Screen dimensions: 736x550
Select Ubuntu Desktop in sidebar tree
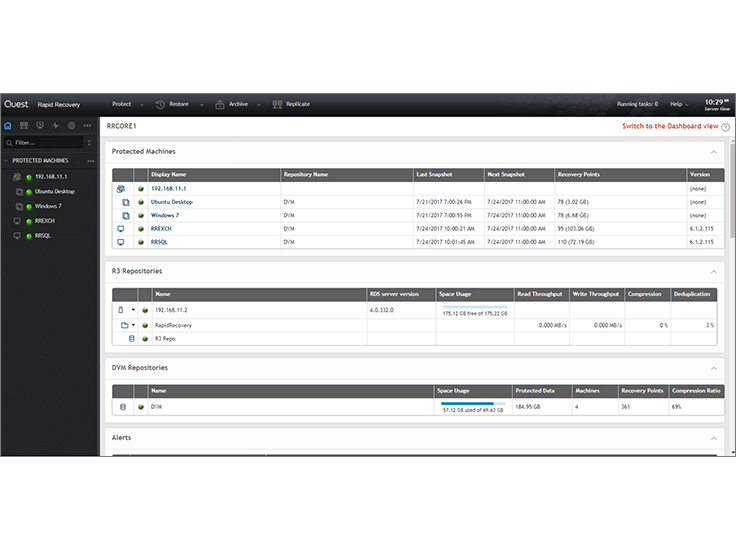(54, 191)
